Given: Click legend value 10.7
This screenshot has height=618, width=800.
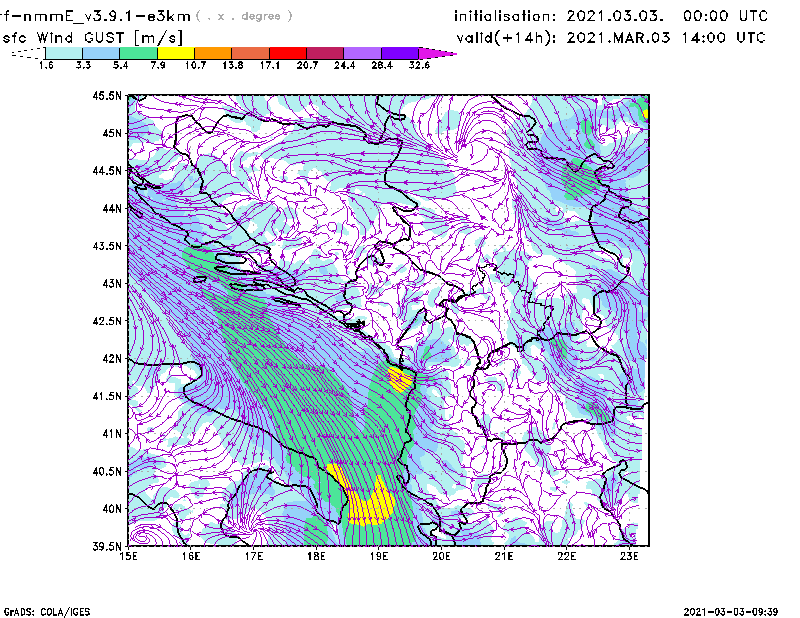Looking at the screenshot, I should (195, 65).
